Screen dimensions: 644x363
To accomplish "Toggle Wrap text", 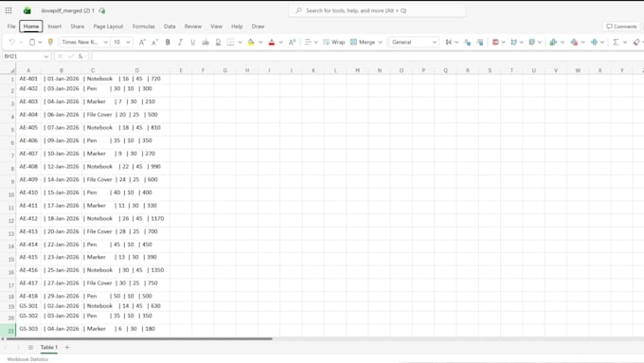I will (x=334, y=42).
